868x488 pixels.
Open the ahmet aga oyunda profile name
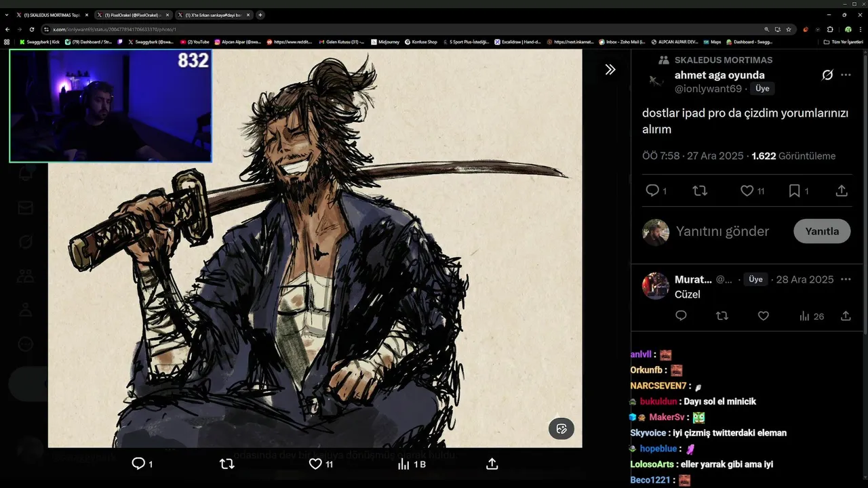coord(719,75)
